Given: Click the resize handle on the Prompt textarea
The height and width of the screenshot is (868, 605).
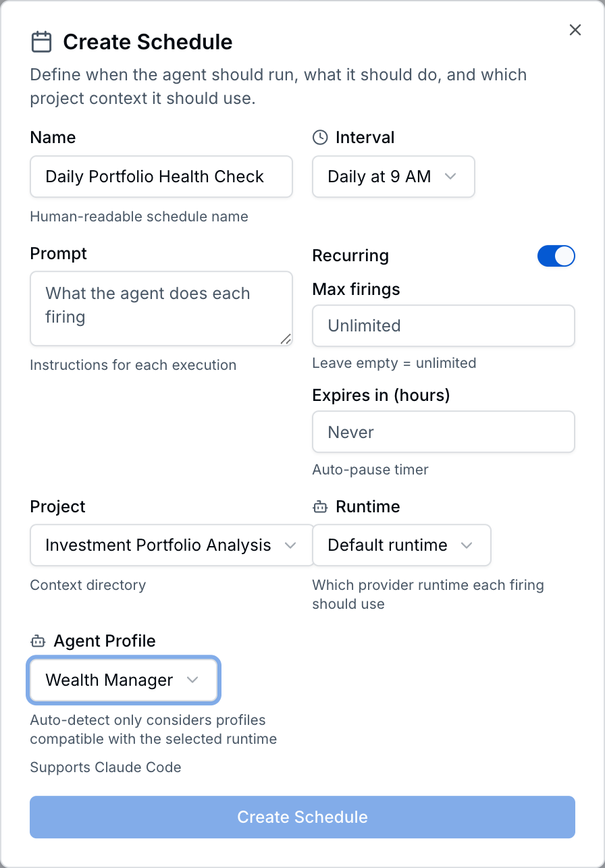Looking at the screenshot, I should click(286, 337).
